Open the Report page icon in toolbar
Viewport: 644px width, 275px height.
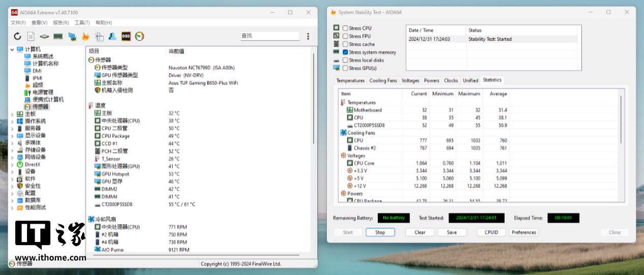click(x=31, y=36)
